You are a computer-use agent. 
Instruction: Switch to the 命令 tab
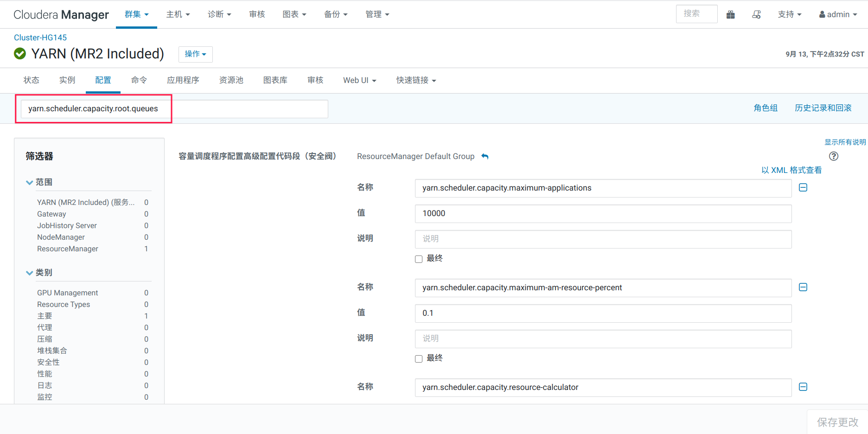point(139,80)
